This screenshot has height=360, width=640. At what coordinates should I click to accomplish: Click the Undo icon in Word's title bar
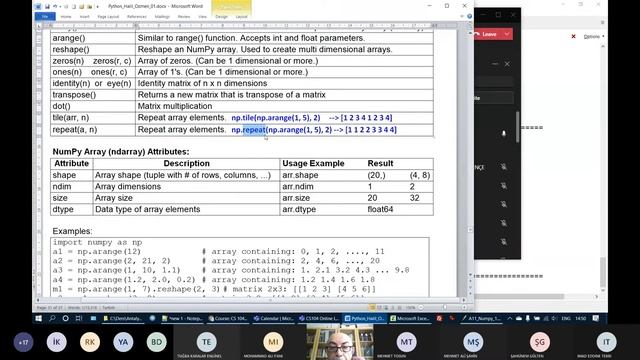[55, 7]
